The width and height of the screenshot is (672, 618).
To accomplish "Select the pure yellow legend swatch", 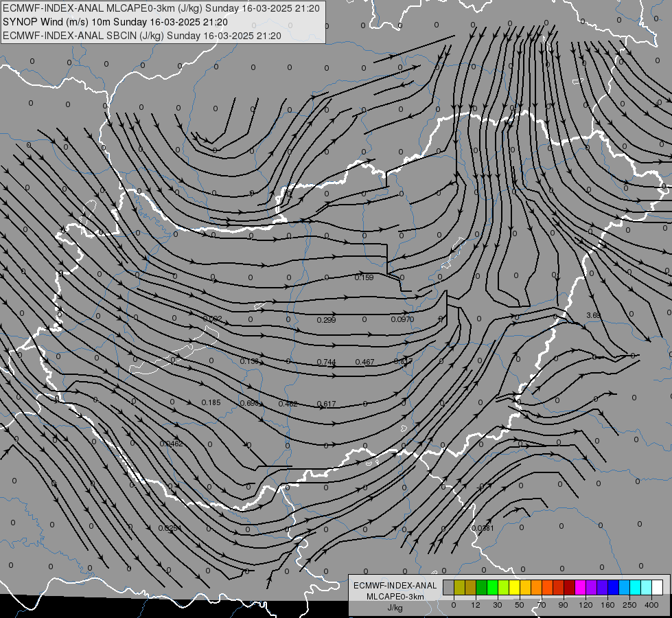I will click(515, 587).
